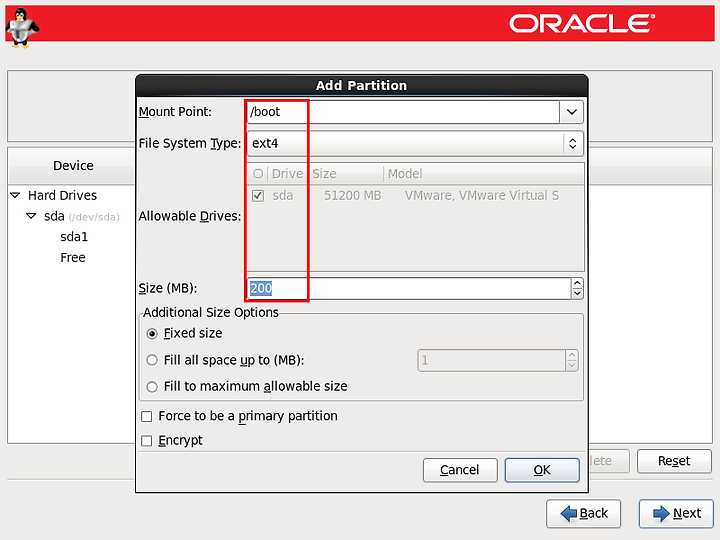Click the Device column header

click(73, 166)
